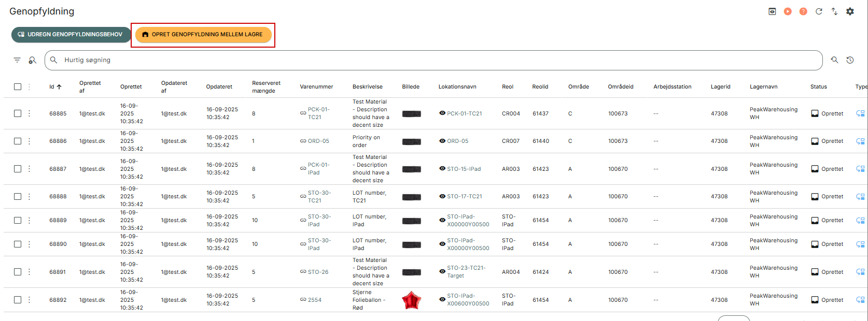Screen dimensions: 868x321
Task: Select checkbox for row 68885
Action: point(18,113)
